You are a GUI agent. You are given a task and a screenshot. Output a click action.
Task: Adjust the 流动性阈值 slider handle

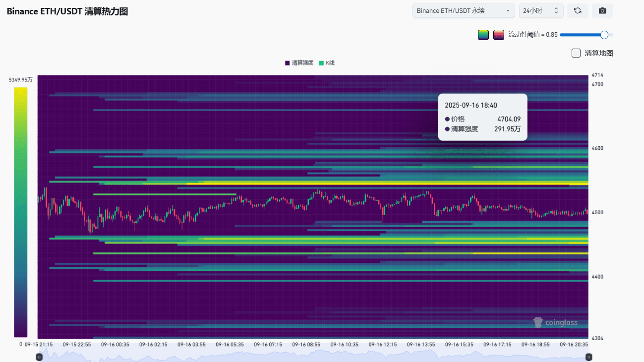pos(604,35)
